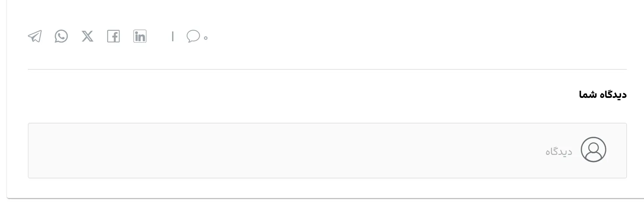This screenshot has height=221, width=644.
Task: Click the LinkedIn share icon
Action: 140,36
